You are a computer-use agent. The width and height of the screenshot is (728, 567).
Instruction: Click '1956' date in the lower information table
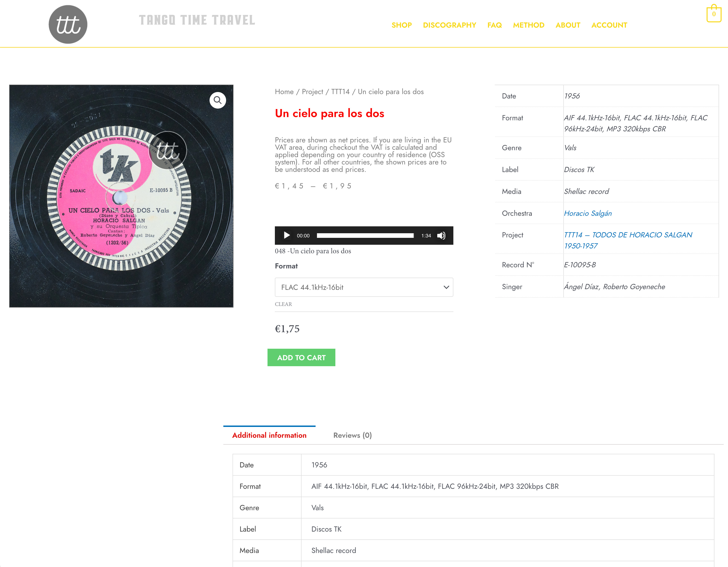click(x=319, y=465)
